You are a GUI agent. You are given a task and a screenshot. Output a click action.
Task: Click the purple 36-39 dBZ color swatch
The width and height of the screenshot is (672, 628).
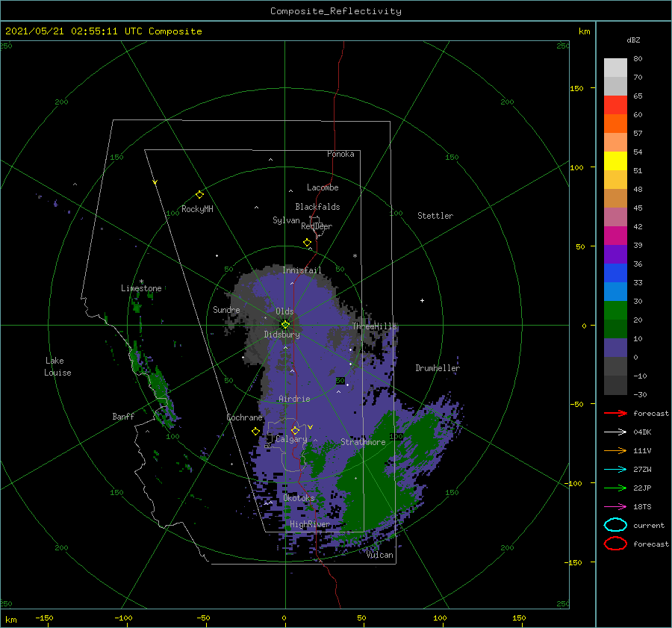coord(615,254)
